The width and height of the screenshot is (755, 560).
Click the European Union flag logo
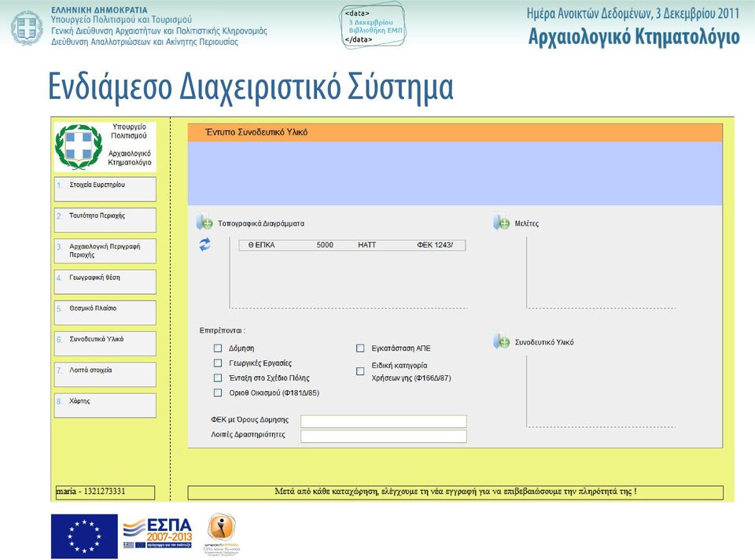pos(84,536)
